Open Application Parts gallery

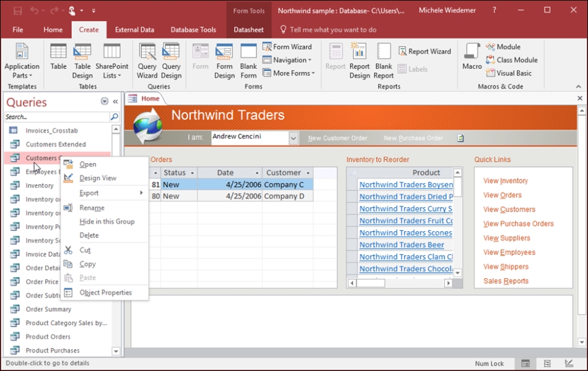[x=22, y=61]
